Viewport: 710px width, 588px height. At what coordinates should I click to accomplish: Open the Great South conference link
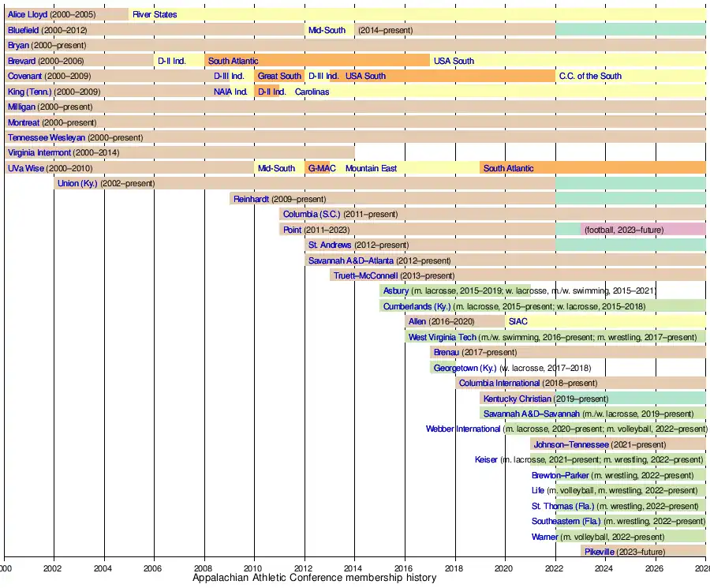click(x=279, y=76)
